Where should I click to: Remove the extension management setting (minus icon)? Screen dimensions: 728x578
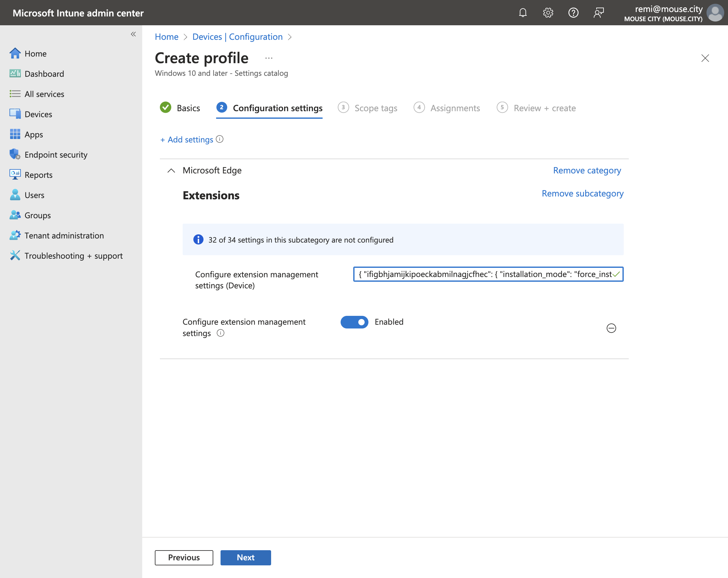point(611,328)
